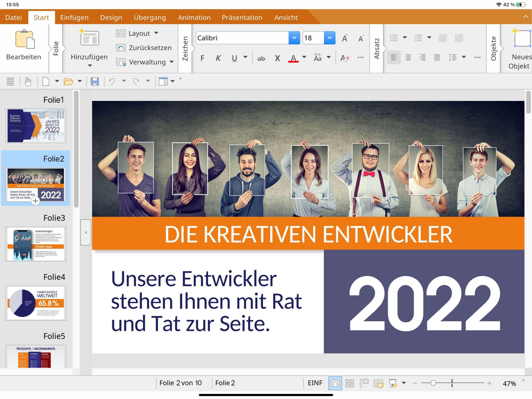The height and width of the screenshot is (399, 532).
Task: Toggle italic formatting K
Action: pos(218,58)
